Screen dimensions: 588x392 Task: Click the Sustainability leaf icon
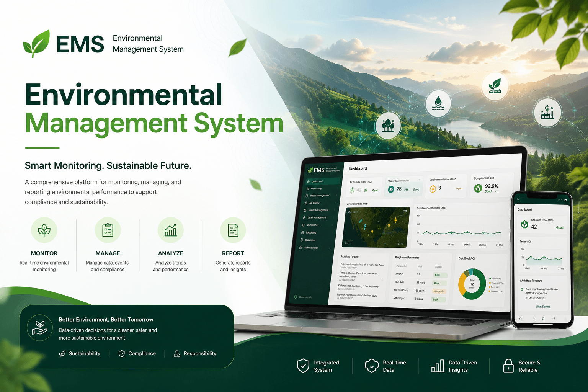62,354
